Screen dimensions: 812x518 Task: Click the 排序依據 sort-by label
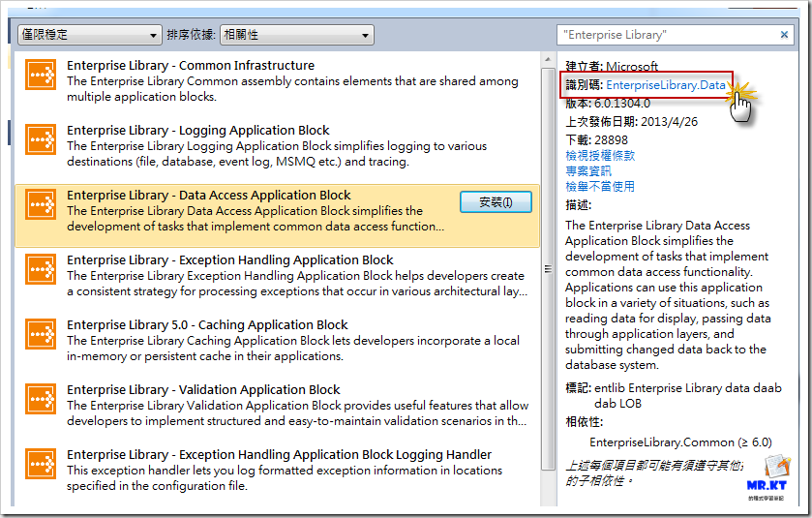[x=191, y=35]
